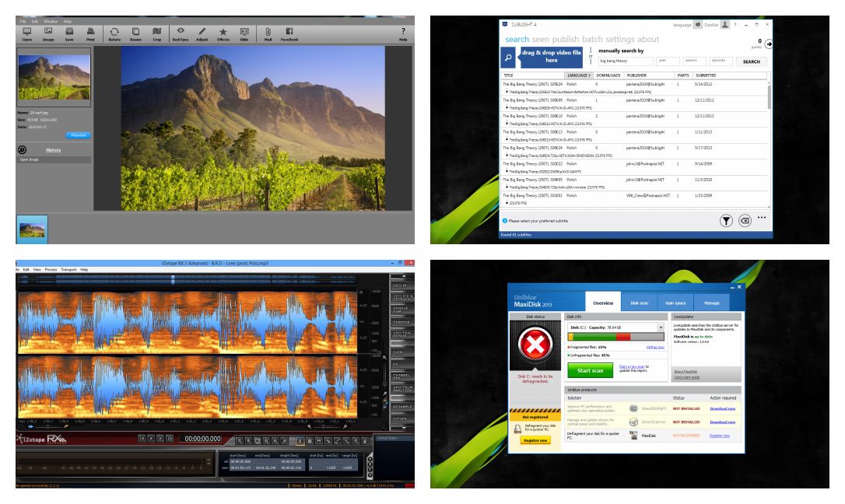
Task: Click the Slide icon in photo editor toolbar
Action: pyautogui.click(x=244, y=34)
